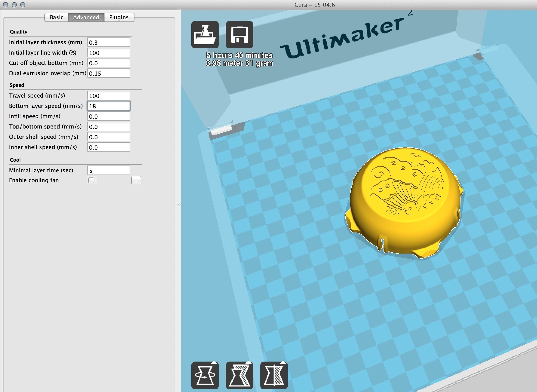
Task: Click the Load model file icon
Action: pos(205,35)
